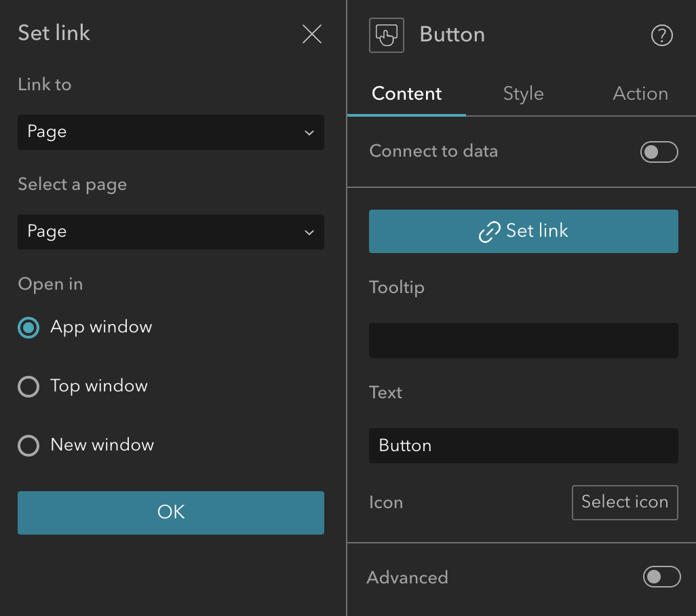Open the Link to dropdown
Screen dimensions: 696x616
click(x=170, y=132)
